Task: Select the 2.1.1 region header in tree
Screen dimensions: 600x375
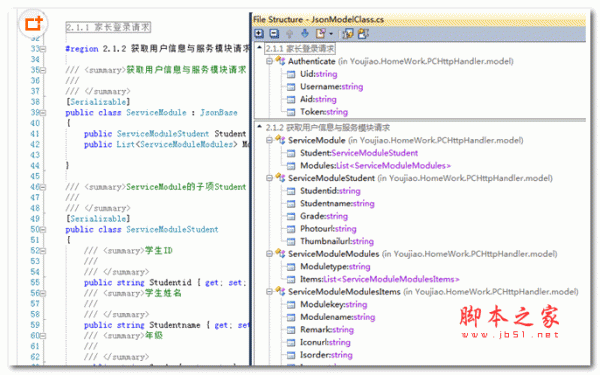Action: (300, 49)
